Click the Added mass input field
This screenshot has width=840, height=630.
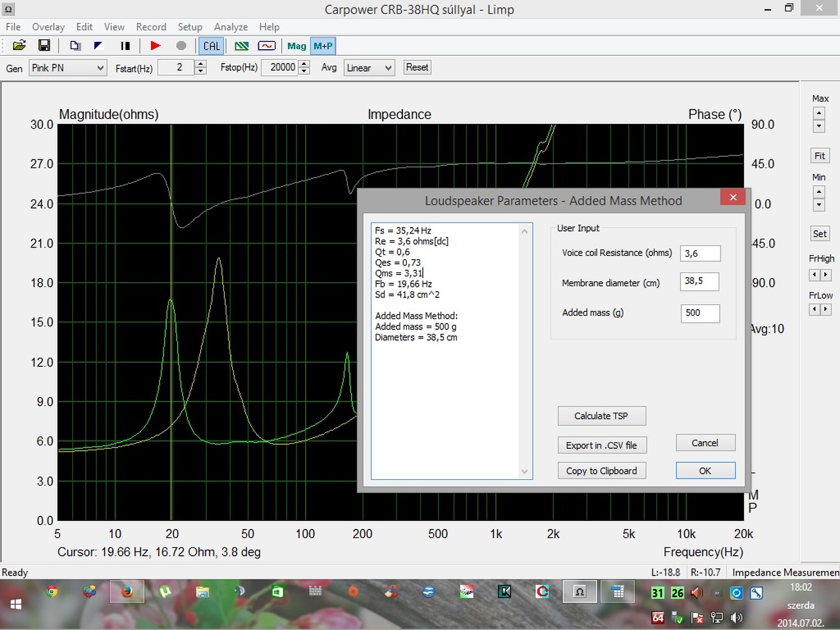[700, 313]
